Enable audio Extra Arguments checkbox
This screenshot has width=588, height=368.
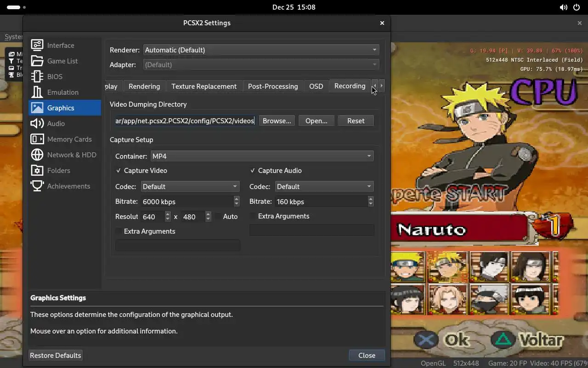coord(253,216)
